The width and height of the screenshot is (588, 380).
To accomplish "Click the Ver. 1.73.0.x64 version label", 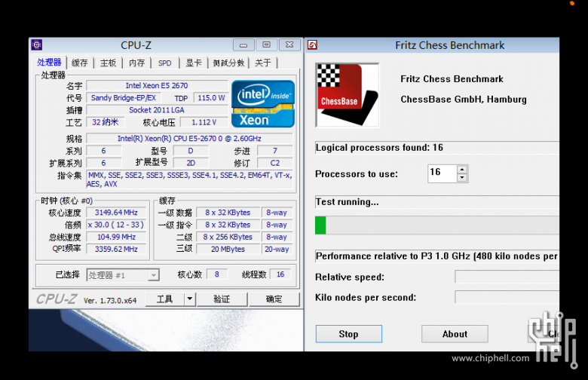I will (x=110, y=301).
